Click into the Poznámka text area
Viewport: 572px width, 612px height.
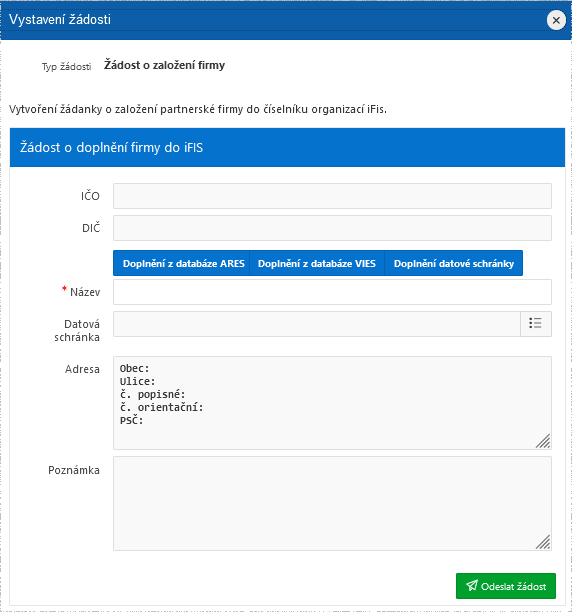tap(332, 503)
